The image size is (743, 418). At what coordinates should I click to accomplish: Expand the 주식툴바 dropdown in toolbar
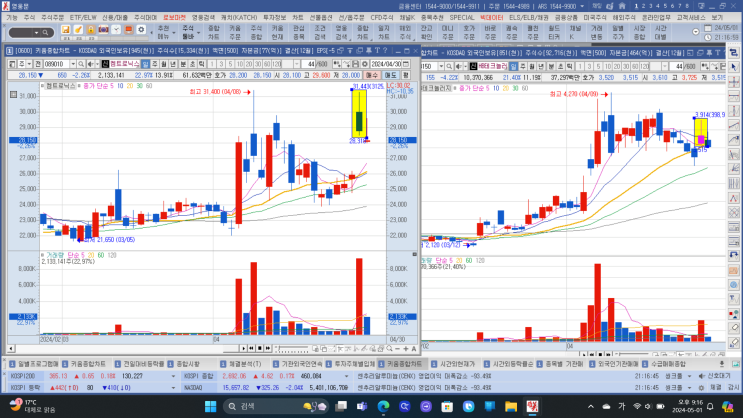point(198,33)
